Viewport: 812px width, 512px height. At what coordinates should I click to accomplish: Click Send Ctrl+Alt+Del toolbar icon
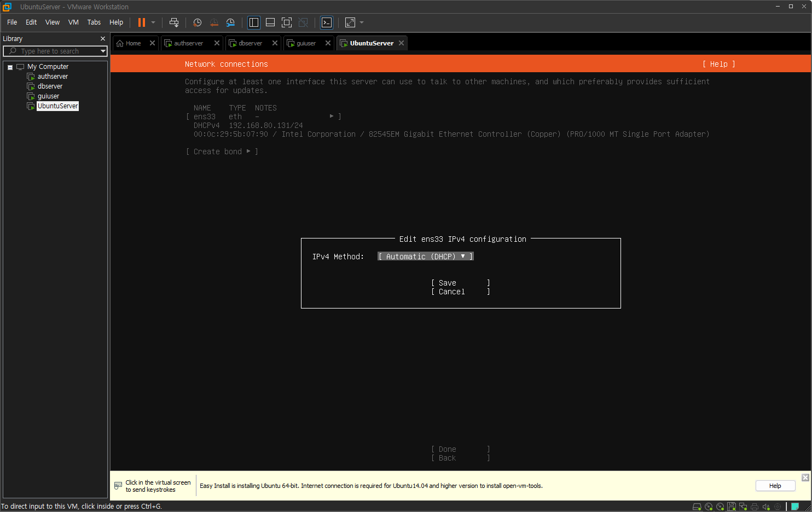174,22
